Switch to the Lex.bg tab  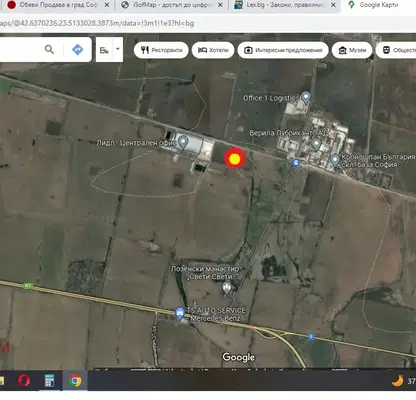[285, 5]
